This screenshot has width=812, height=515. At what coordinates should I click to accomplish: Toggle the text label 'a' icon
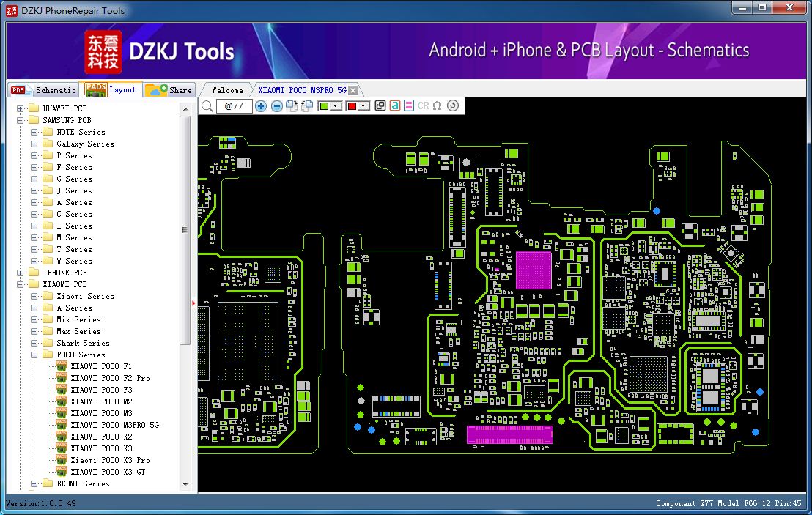click(x=394, y=106)
